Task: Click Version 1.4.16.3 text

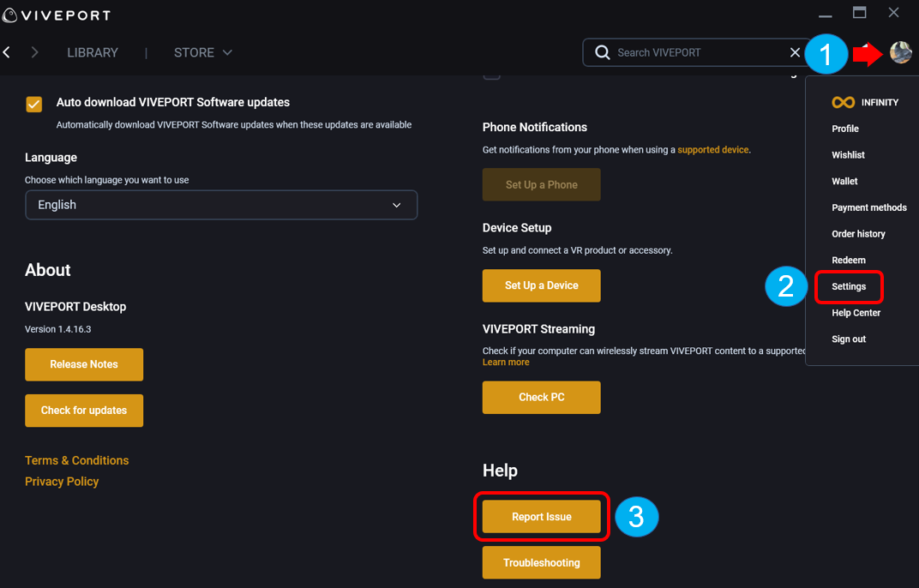Action: (x=58, y=329)
